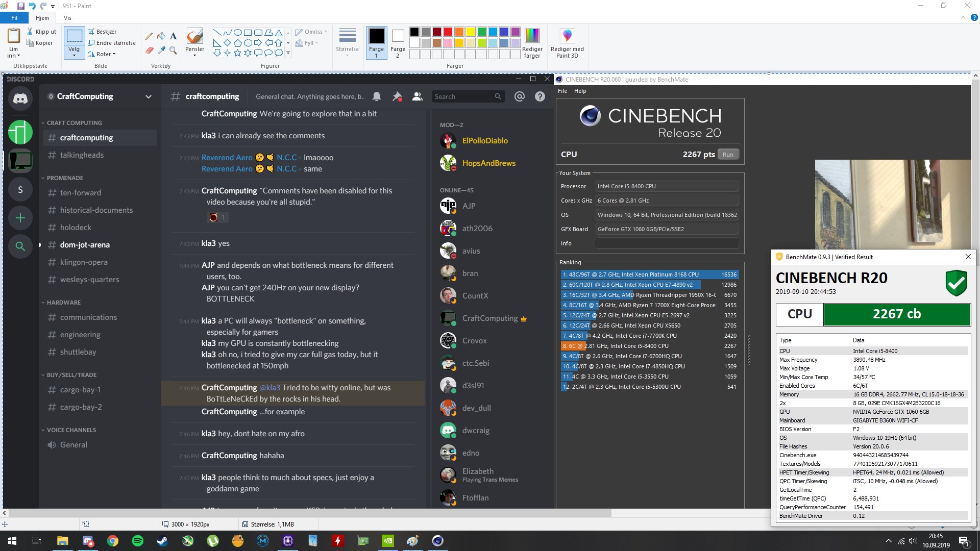Choose the Right arrow shape
The height and width of the screenshot is (551, 980).
click(258, 42)
